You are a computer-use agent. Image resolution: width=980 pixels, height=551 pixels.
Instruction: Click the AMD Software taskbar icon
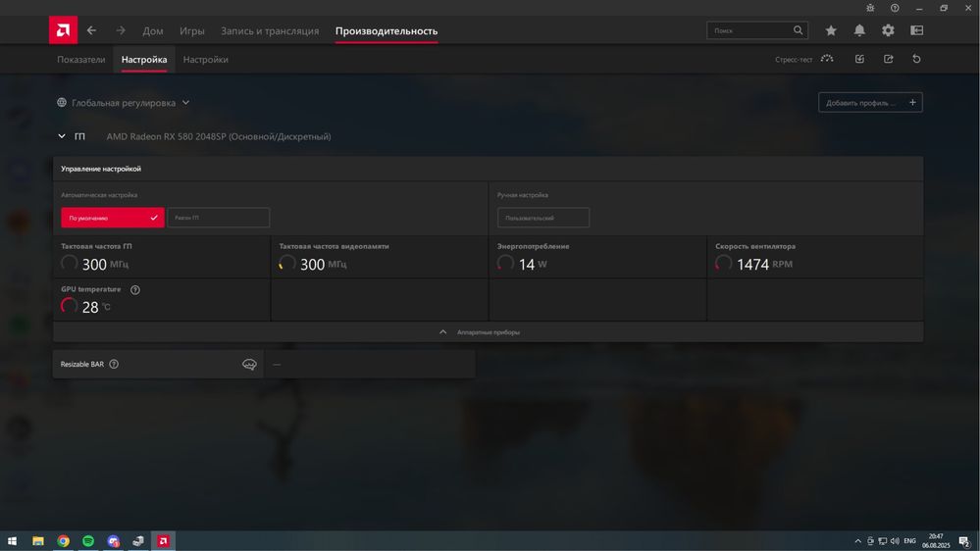[163, 541]
